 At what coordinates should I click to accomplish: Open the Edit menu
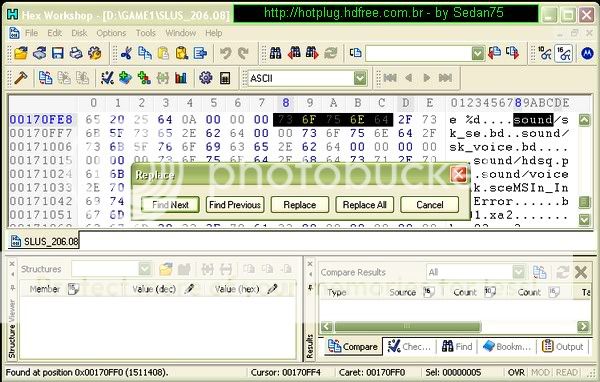pos(54,33)
